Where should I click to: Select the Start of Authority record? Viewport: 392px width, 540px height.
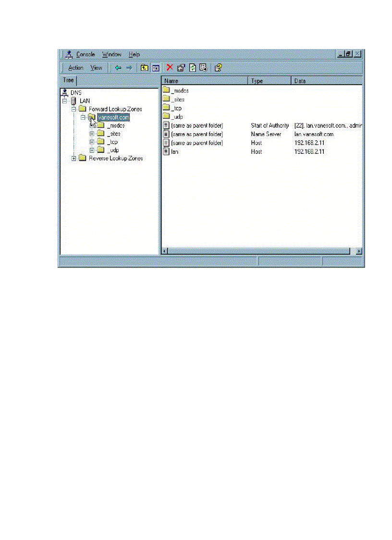[x=197, y=125]
